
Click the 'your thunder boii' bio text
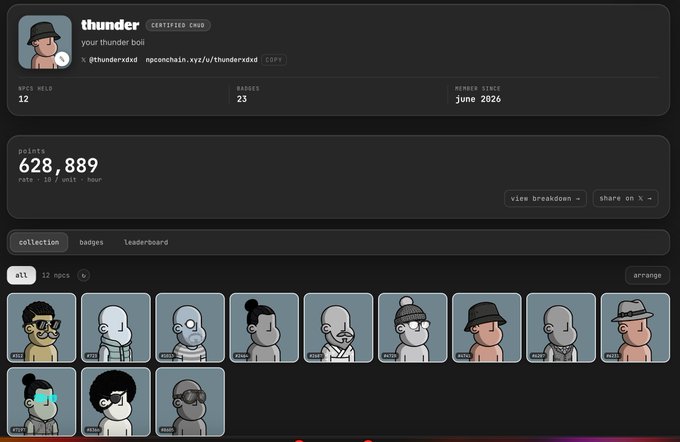coord(113,42)
